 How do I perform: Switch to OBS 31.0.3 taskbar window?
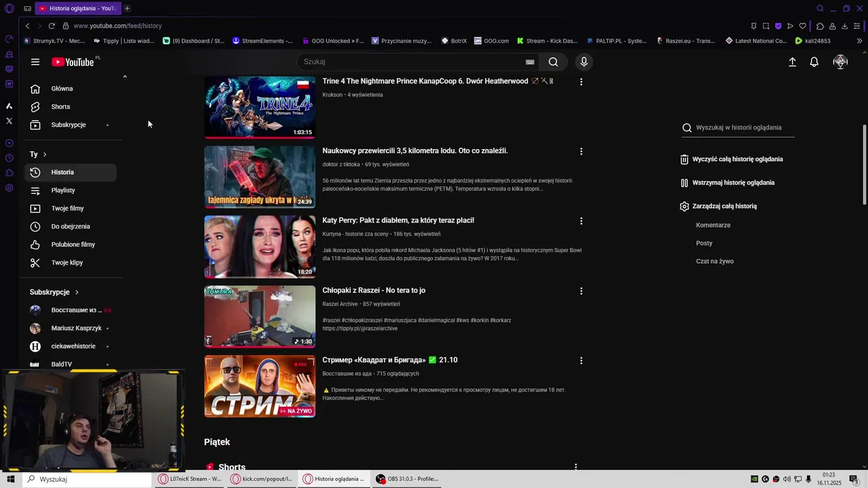(408, 479)
